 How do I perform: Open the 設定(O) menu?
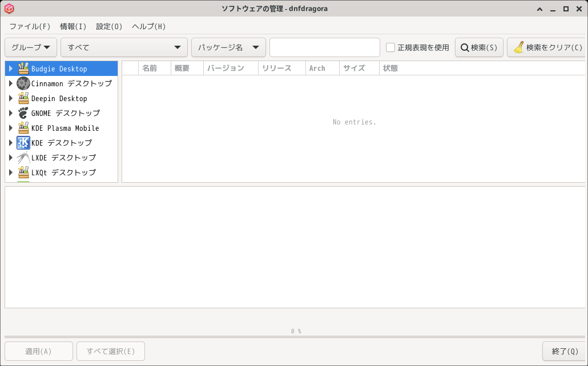(109, 26)
